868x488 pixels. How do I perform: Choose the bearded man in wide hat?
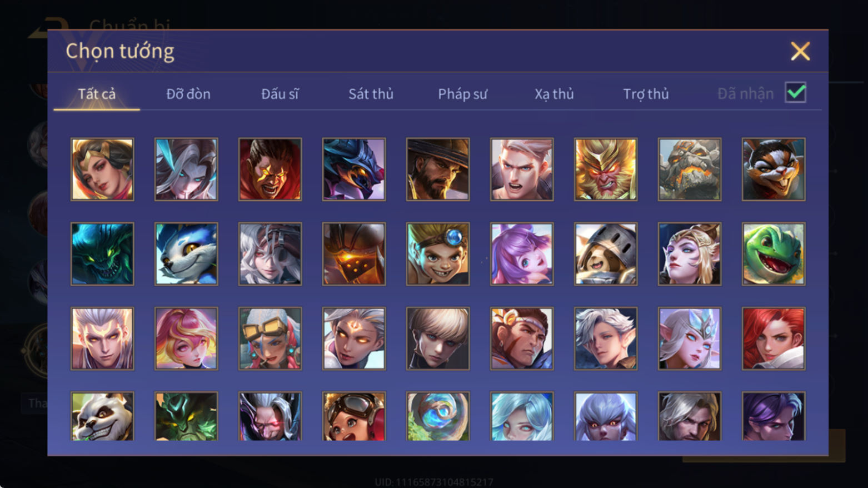tap(437, 169)
